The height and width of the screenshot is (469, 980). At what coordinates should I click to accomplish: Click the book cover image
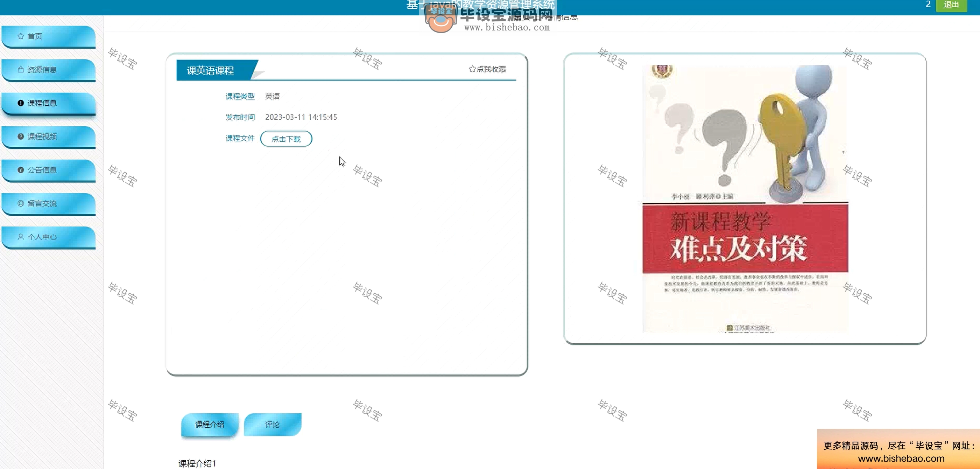point(745,199)
